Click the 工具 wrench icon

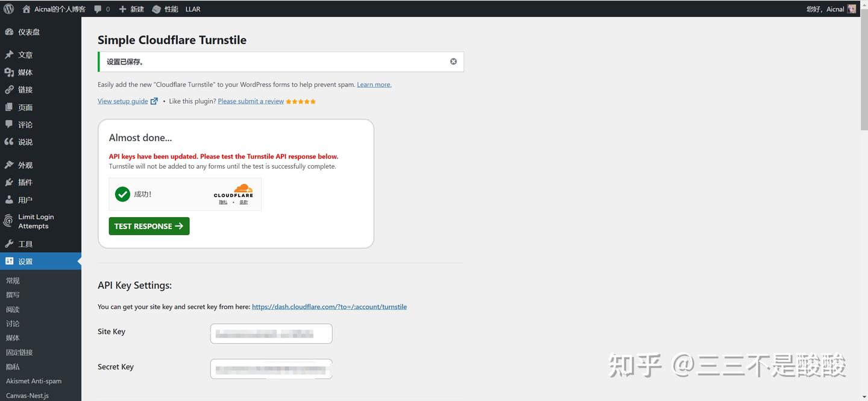click(x=9, y=244)
